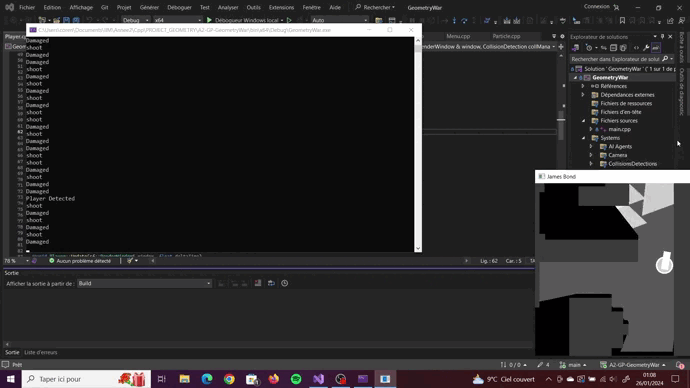The width and height of the screenshot is (690, 388).
Task: Click the split editor plus icon
Action: (x=561, y=47)
